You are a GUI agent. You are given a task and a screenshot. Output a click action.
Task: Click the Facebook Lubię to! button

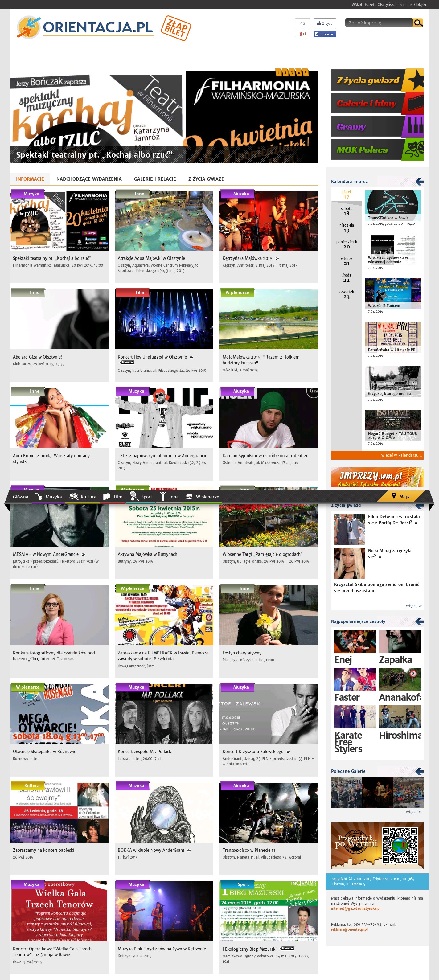point(325,34)
